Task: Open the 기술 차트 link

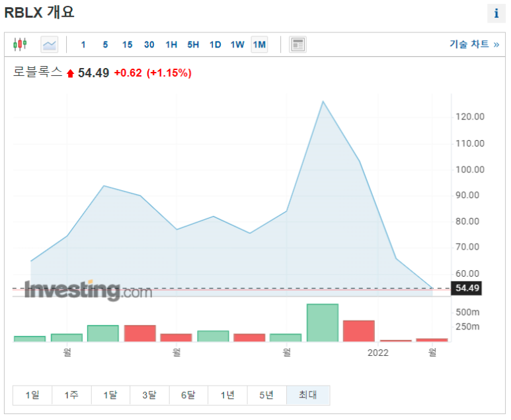Action: (x=475, y=44)
